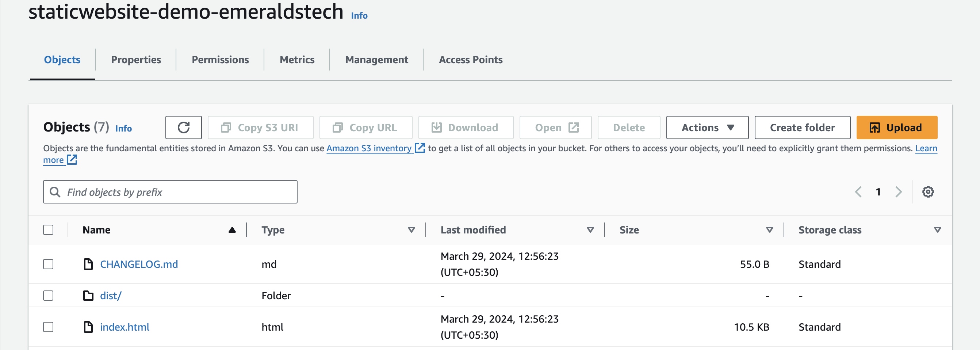Expand the Actions dropdown menu
Image resolution: width=980 pixels, height=350 pixels.
coord(707,128)
